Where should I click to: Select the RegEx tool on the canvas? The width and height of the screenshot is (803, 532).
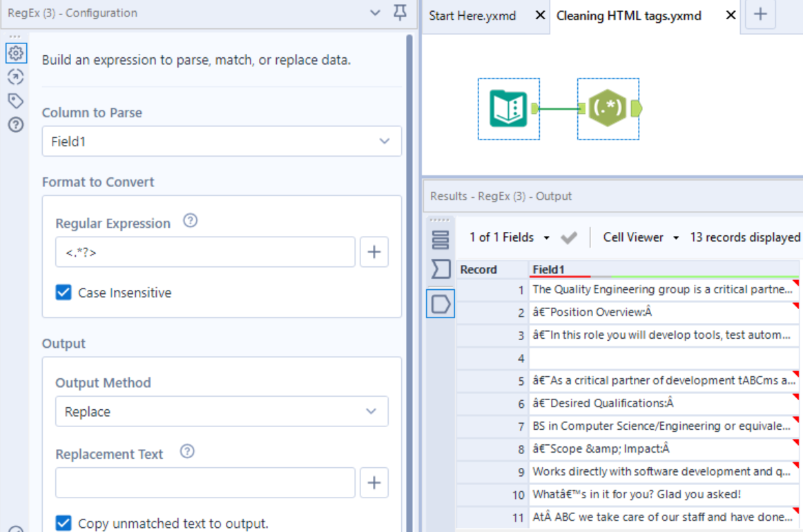pyautogui.click(x=608, y=108)
